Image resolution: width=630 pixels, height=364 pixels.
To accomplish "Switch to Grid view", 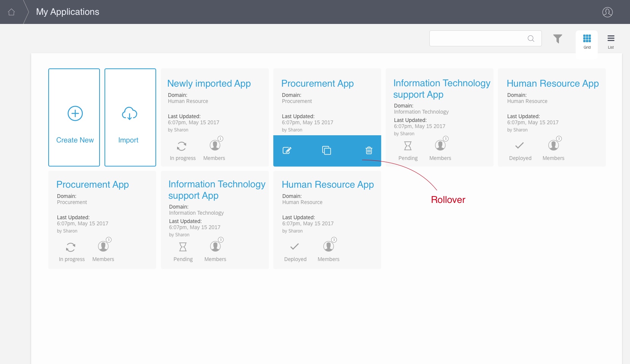I will (x=587, y=41).
